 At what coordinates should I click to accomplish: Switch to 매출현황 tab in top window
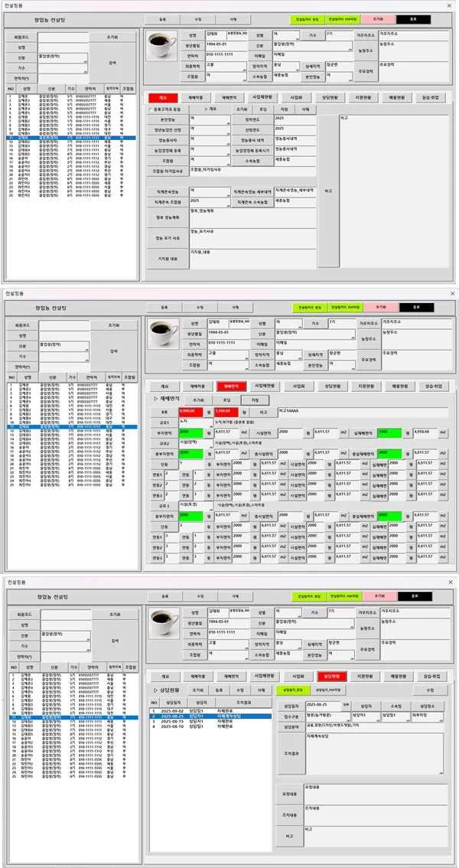pyautogui.click(x=399, y=97)
